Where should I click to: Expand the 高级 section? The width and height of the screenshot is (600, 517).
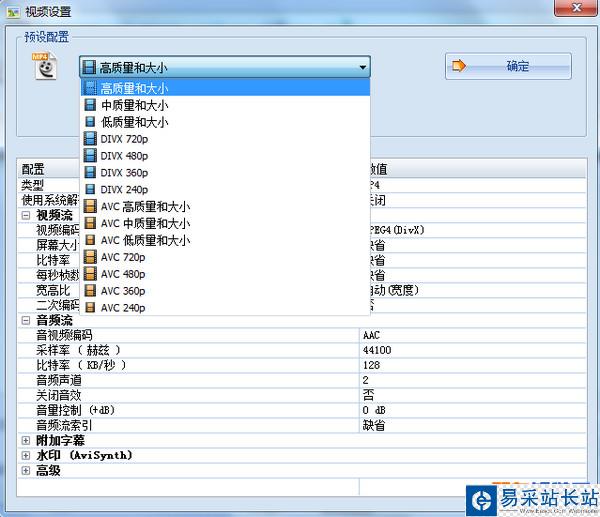(26, 470)
